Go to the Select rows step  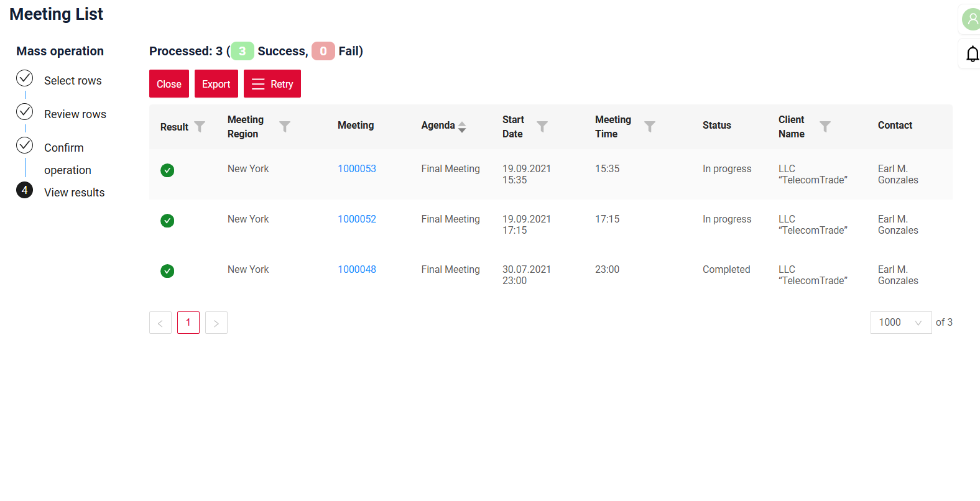73,81
